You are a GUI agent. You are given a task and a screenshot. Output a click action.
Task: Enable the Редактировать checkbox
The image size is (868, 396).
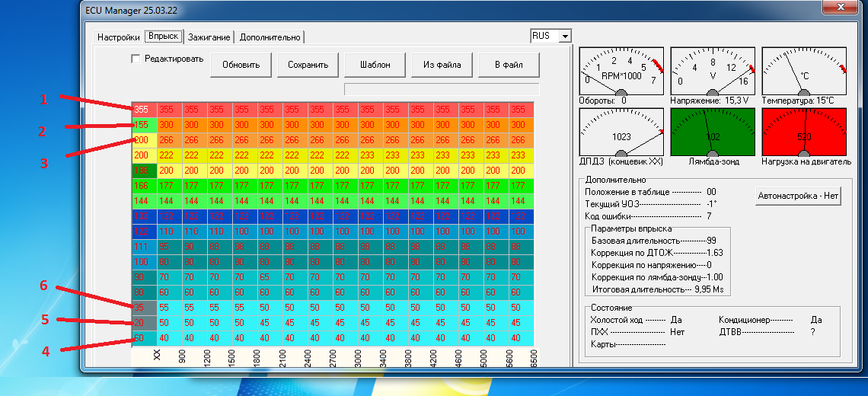(x=136, y=59)
